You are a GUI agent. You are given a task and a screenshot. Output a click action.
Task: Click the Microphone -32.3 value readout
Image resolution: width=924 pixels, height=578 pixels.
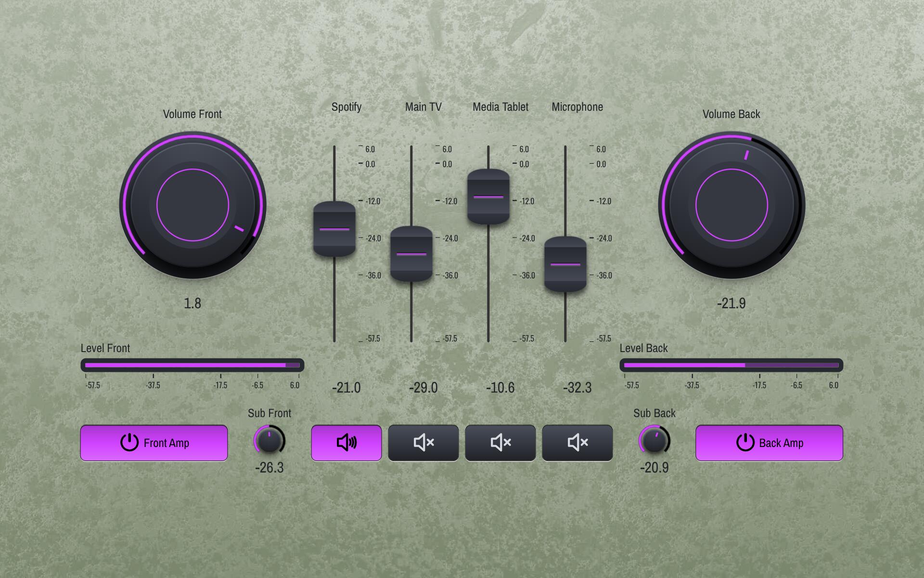coord(577,388)
